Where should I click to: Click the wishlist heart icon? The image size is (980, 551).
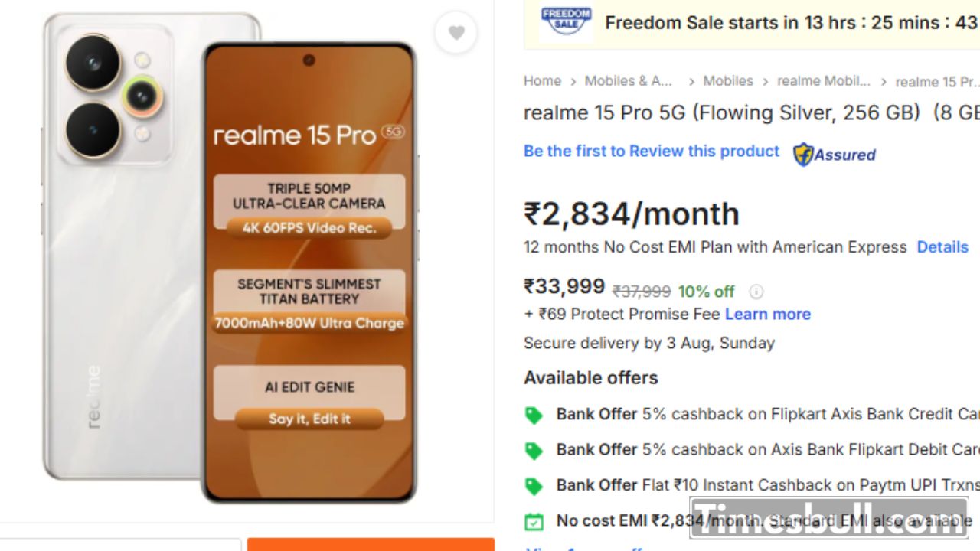coord(456,33)
